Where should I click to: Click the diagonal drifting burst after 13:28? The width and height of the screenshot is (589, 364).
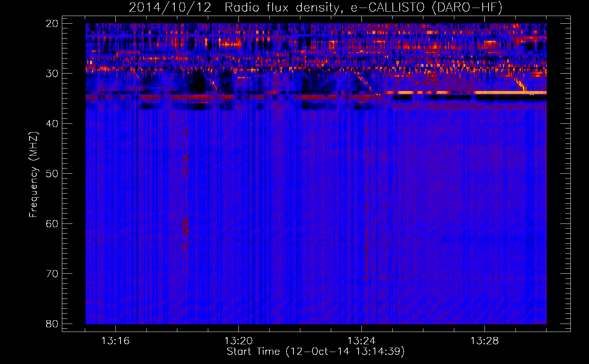[520, 84]
